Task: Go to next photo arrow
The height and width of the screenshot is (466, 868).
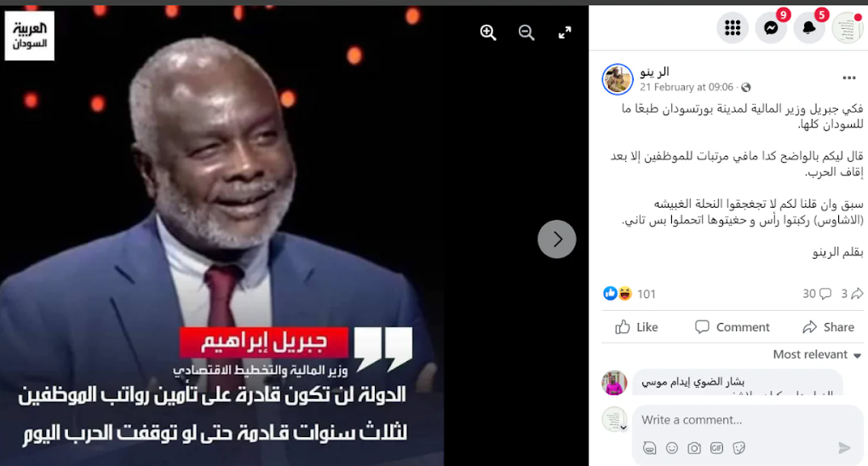Action: [x=557, y=239]
